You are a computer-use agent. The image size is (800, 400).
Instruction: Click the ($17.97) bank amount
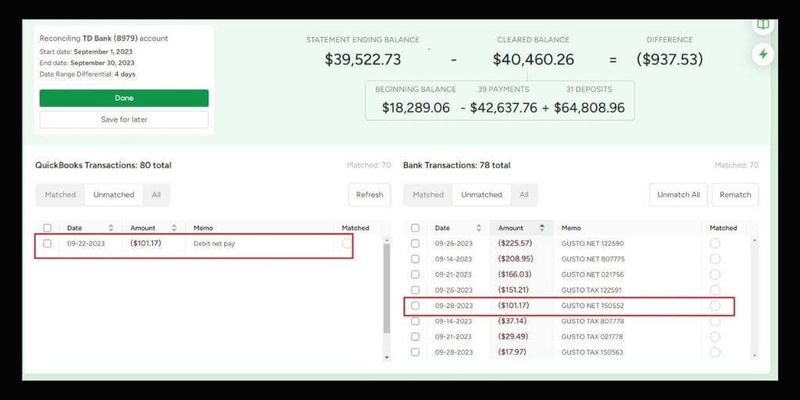[512, 352]
